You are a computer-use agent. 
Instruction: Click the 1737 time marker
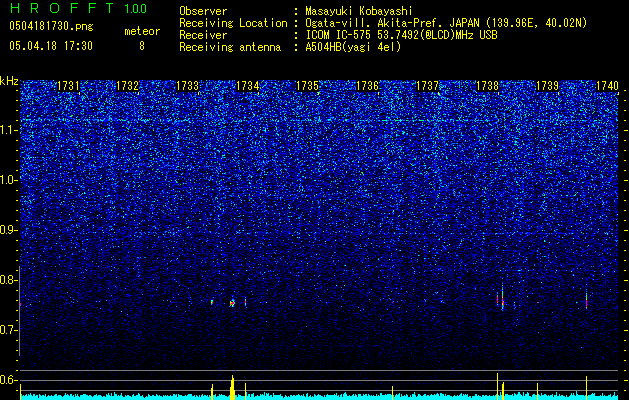point(428,86)
